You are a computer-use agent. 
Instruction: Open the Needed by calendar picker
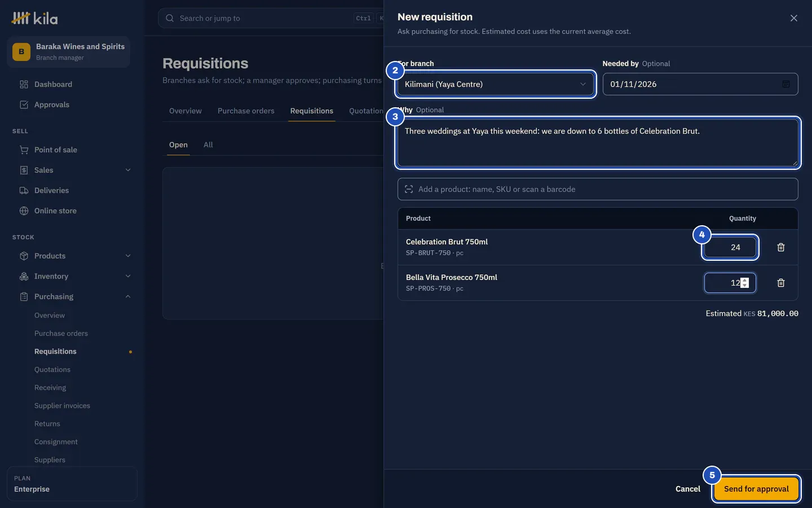[x=786, y=84]
